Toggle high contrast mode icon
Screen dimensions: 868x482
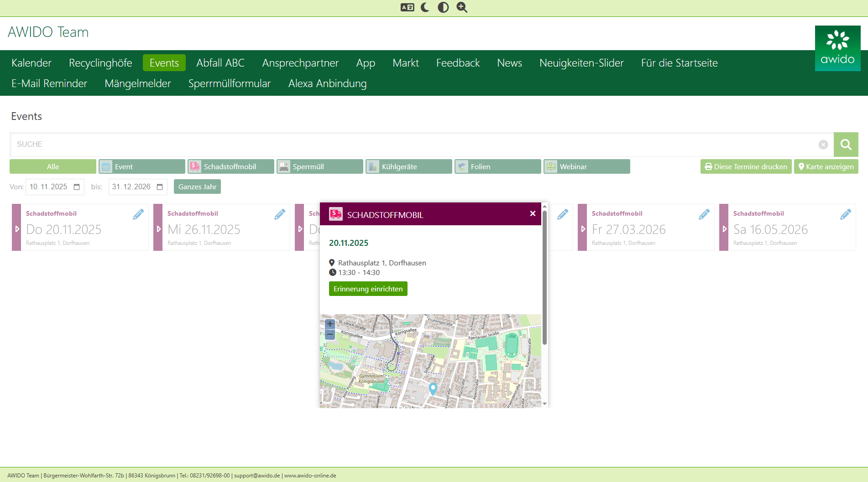coord(443,7)
